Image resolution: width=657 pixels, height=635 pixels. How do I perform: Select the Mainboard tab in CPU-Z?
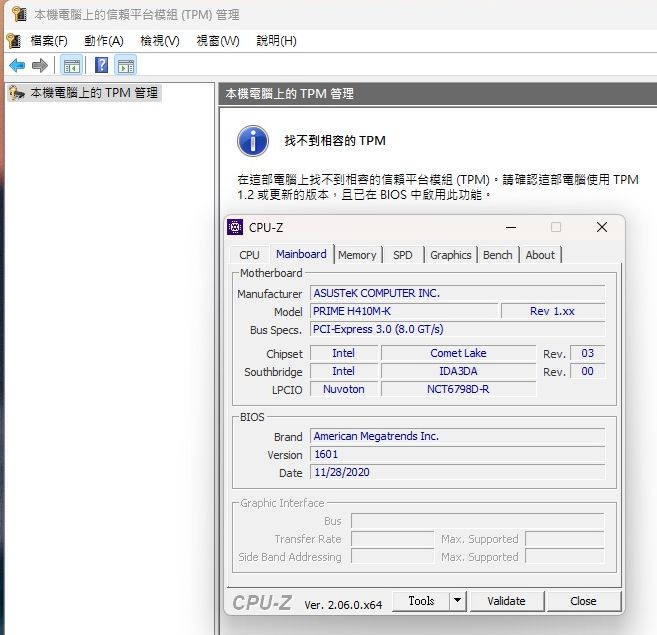pos(301,254)
